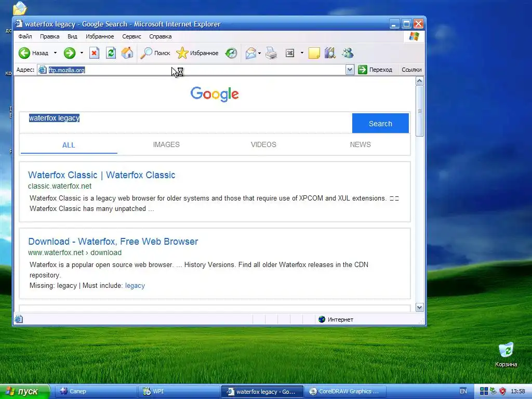Open the address bar dropdown list
This screenshot has width=532, height=399.
[x=350, y=70]
